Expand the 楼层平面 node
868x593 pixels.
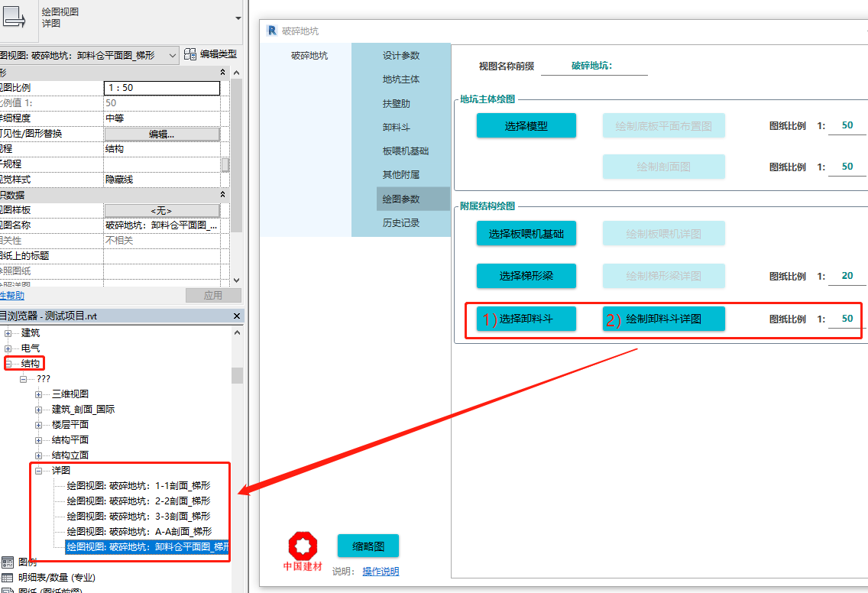38,425
